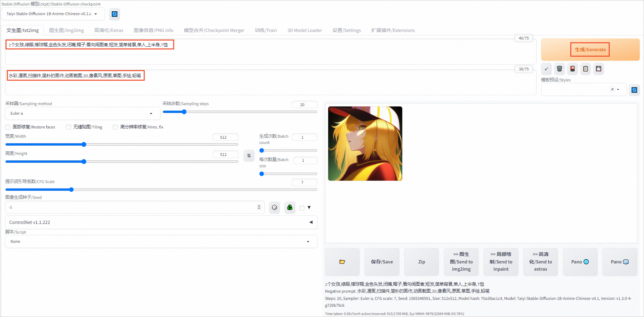Click the Width value field showing 512

coord(225,137)
